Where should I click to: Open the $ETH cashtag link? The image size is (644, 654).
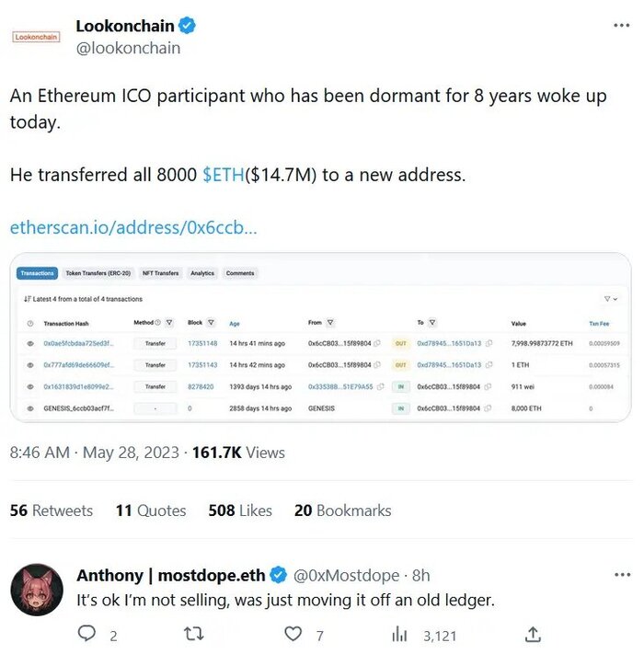(223, 175)
